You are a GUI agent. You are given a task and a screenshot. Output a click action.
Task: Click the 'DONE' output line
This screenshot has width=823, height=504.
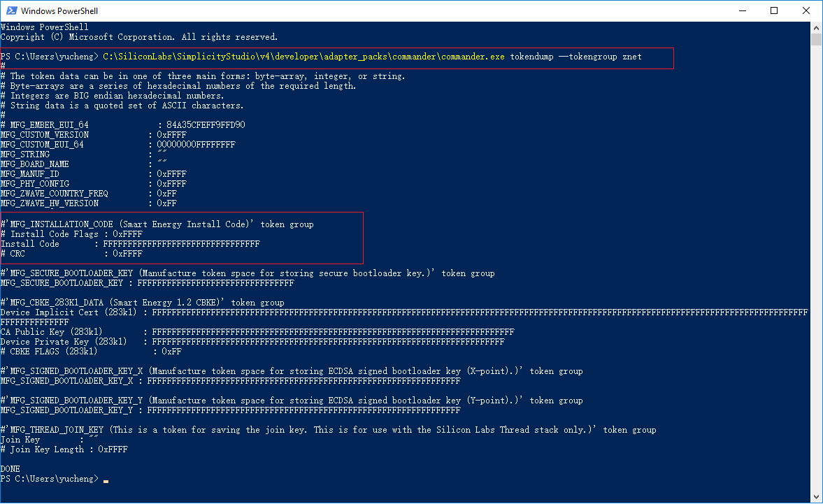(x=10, y=469)
